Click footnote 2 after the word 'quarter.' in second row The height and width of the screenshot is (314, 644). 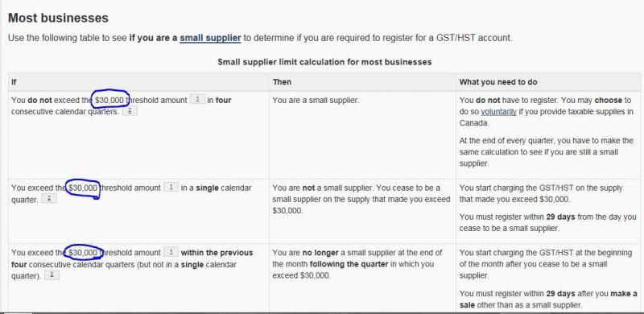point(49,199)
